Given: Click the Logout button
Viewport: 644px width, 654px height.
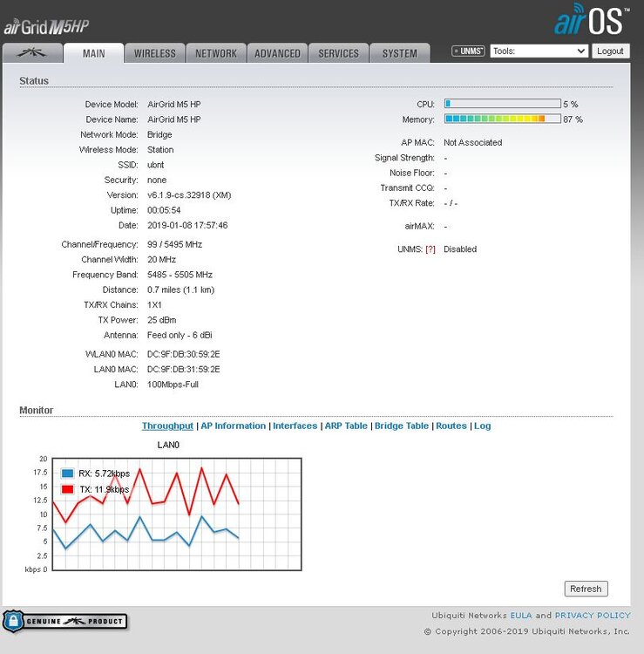Looking at the screenshot, I should 610,51.
